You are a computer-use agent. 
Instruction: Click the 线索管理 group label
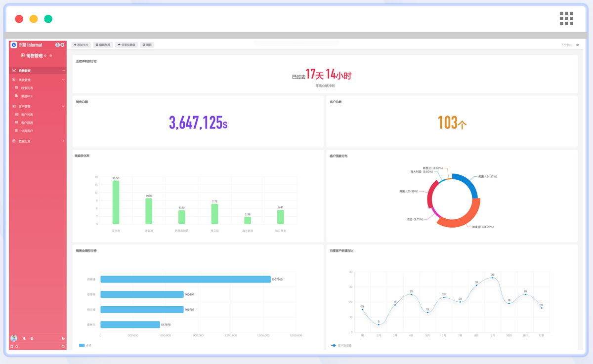point(25,80)
